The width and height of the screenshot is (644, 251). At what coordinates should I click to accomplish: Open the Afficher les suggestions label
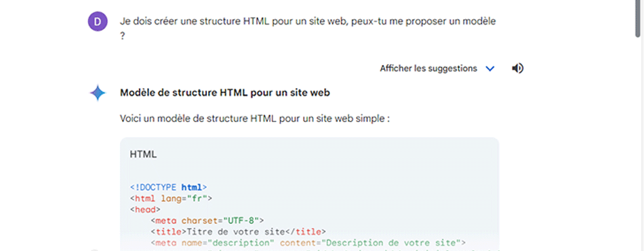[x=428, y=69]
